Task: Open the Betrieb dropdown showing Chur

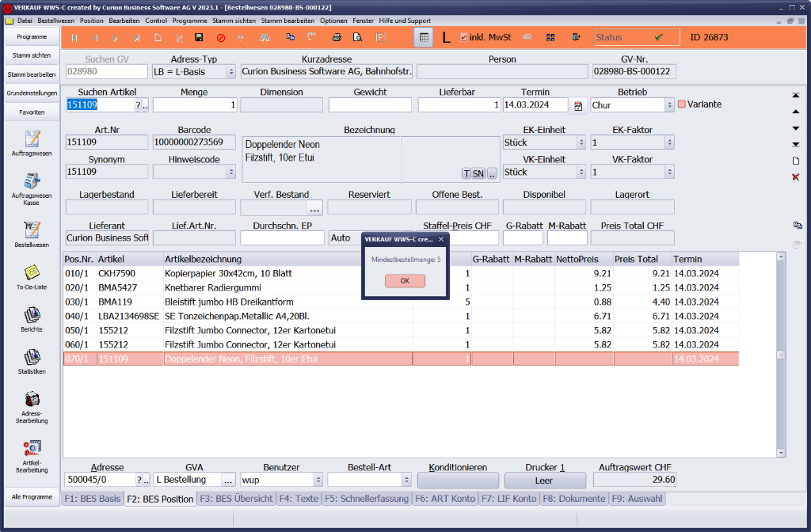Action: coord(668,105)
